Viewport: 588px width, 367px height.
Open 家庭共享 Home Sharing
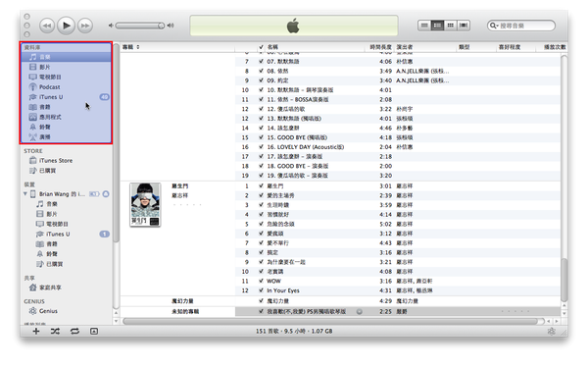coord(50,288)
